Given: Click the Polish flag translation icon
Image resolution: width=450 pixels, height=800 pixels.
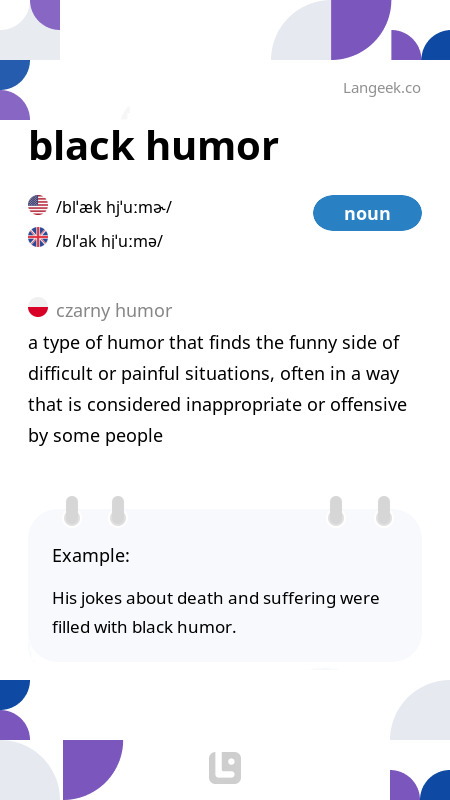Looking at the screenshot, I should coord(38,308).
